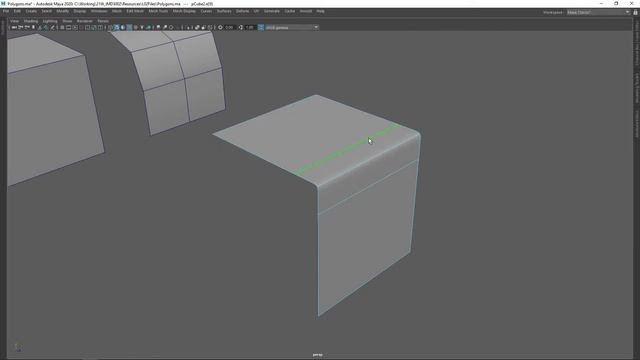
Task: Open the Select menu
Action: (x=47, y=11)
